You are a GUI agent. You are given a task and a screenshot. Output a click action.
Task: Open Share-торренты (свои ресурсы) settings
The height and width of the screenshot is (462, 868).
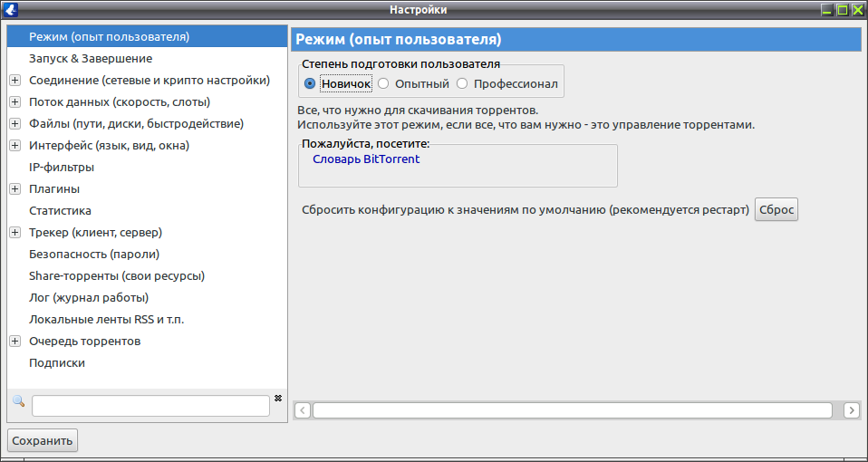click(x=117, y=276)
